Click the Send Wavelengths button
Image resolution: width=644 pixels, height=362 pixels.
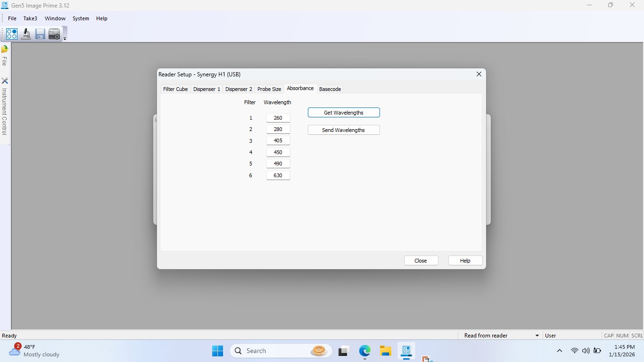(x=344, y=130)
